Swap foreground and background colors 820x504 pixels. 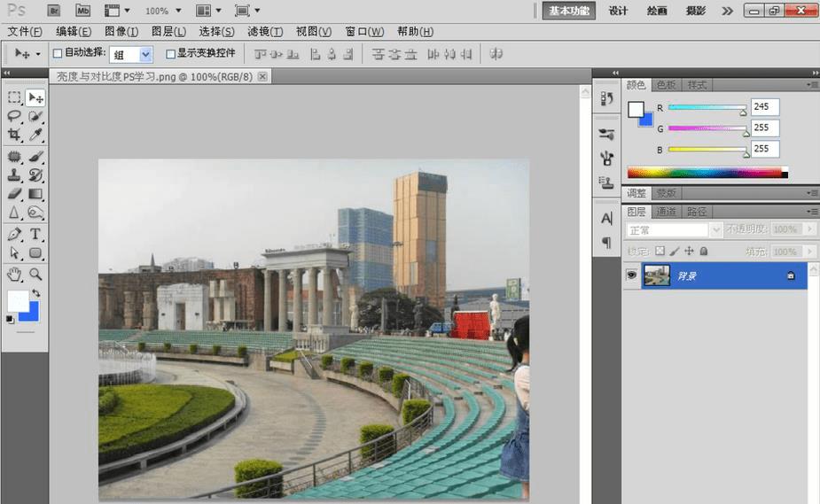coord(36,292)
